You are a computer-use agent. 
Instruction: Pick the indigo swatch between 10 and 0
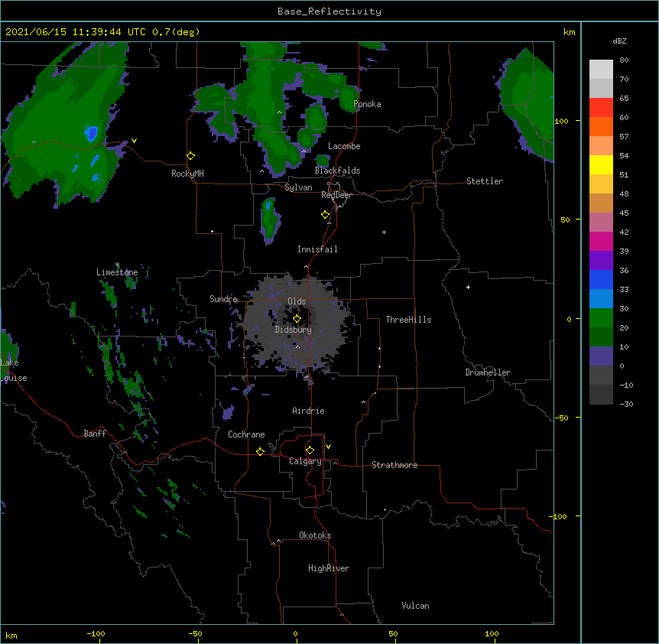pyautogui.click(x=601, y=356)
